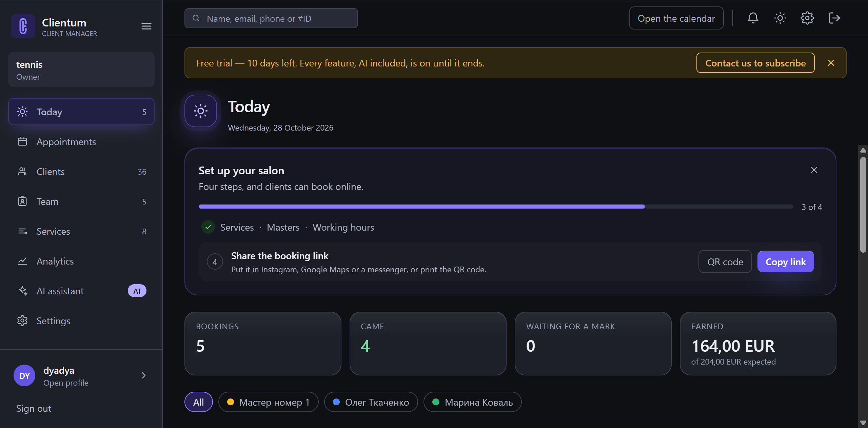Click the Bookings stat card
868x428 pixels.
(263, 343)
